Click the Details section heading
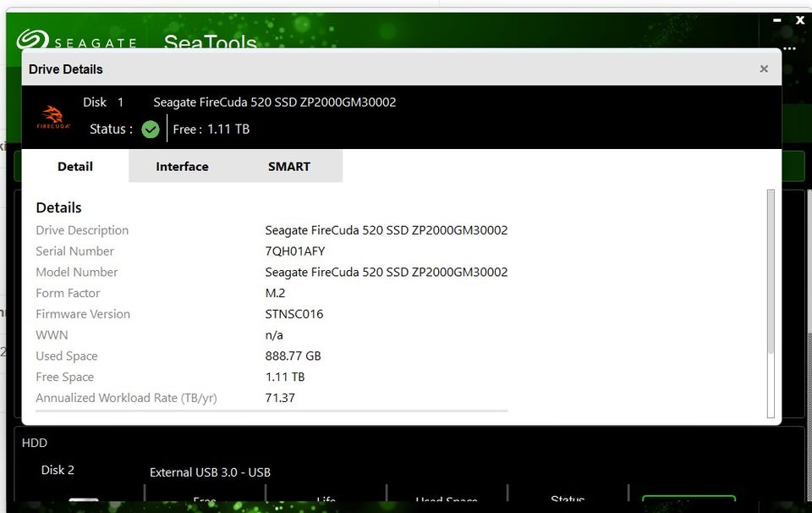This screenshot has height=513, width=812. point(58,207)
